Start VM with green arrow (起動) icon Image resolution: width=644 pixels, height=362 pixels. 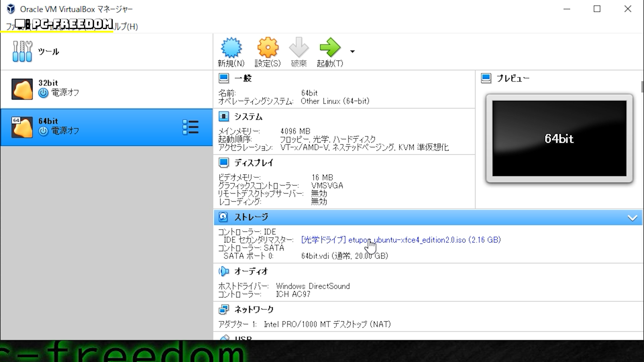pyautogui.click(x=330, y=48)
